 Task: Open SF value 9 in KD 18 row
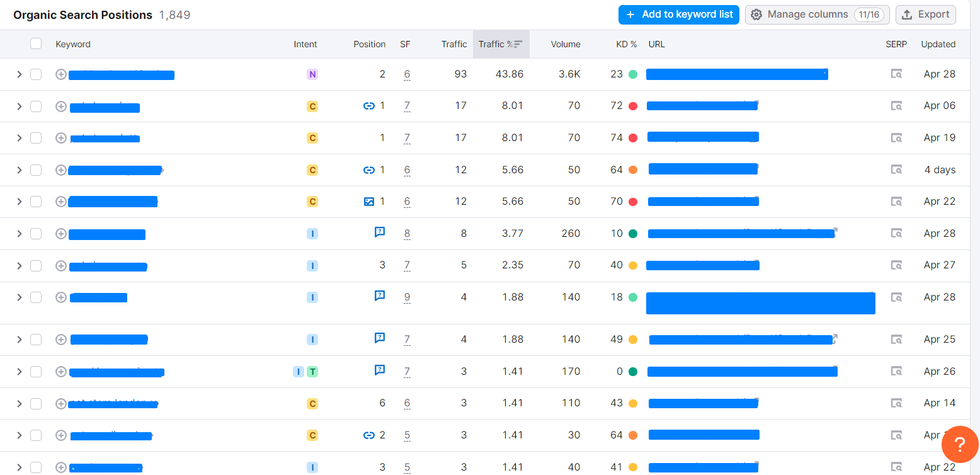[x=407, y=297]
